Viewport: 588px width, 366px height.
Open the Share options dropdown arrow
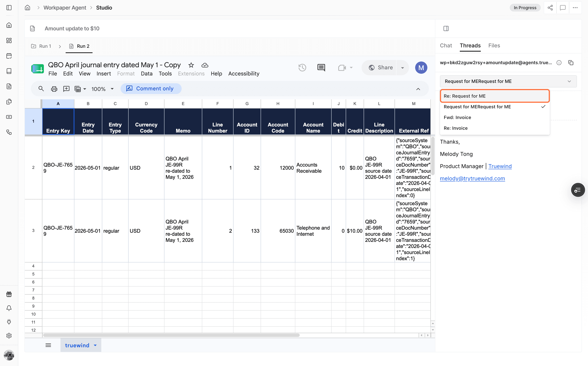pyautogui.click(x=403, y=68)
